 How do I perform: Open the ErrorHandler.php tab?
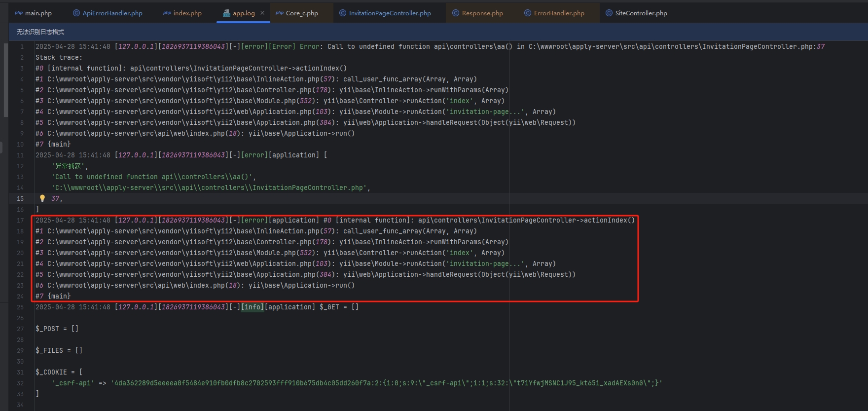tap(559, 13)
